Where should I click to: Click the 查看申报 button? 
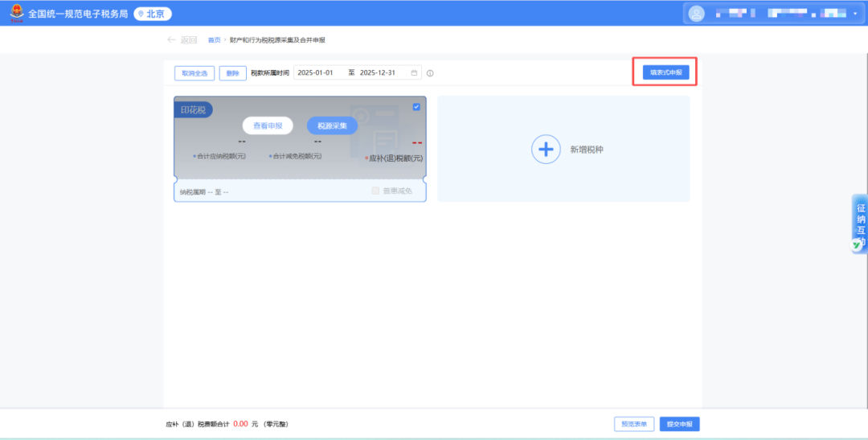point(268,125)
